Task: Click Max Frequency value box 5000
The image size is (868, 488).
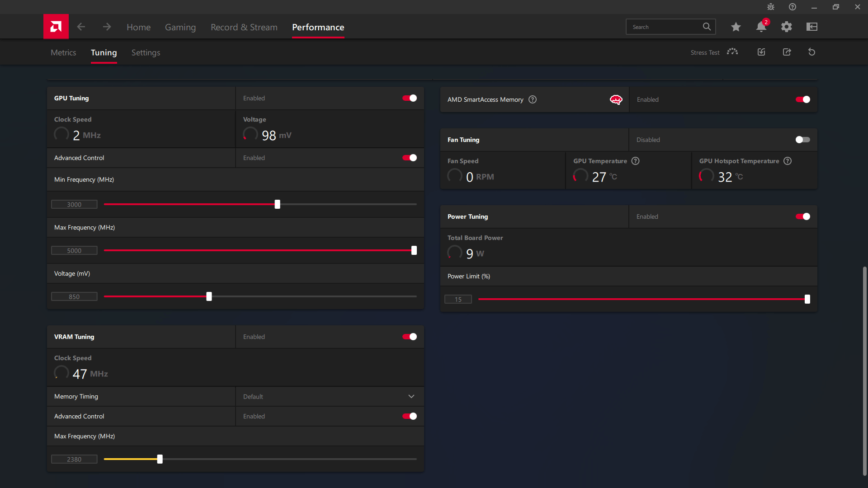Action: coord(74,250)
